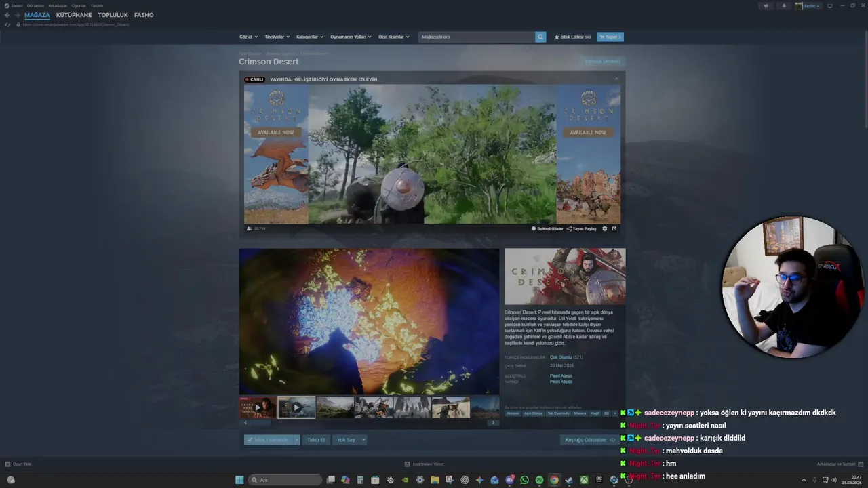Open the TOPLULUK community tab

click(x=113, y=15)
